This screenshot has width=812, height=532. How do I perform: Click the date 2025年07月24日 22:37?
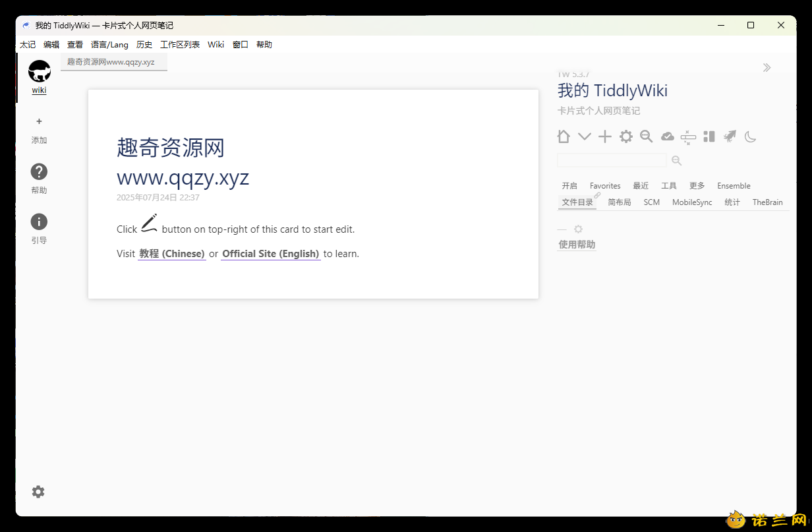coord(158,197)
